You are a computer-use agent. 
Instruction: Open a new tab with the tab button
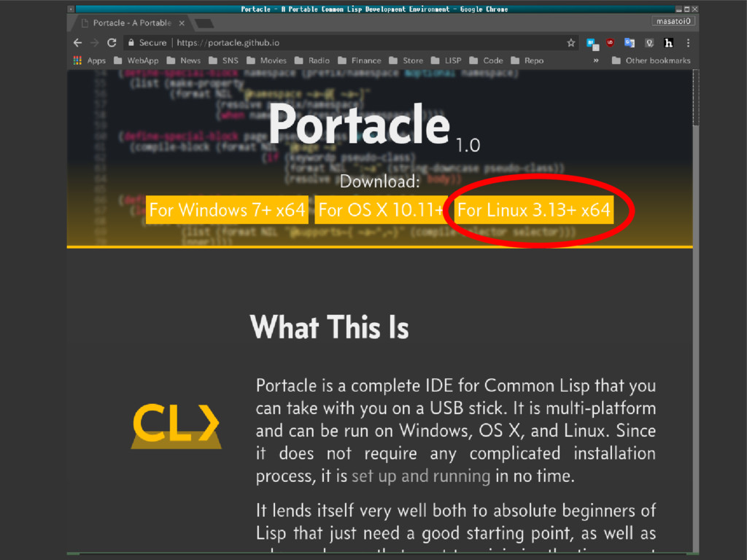pos(204,23)
